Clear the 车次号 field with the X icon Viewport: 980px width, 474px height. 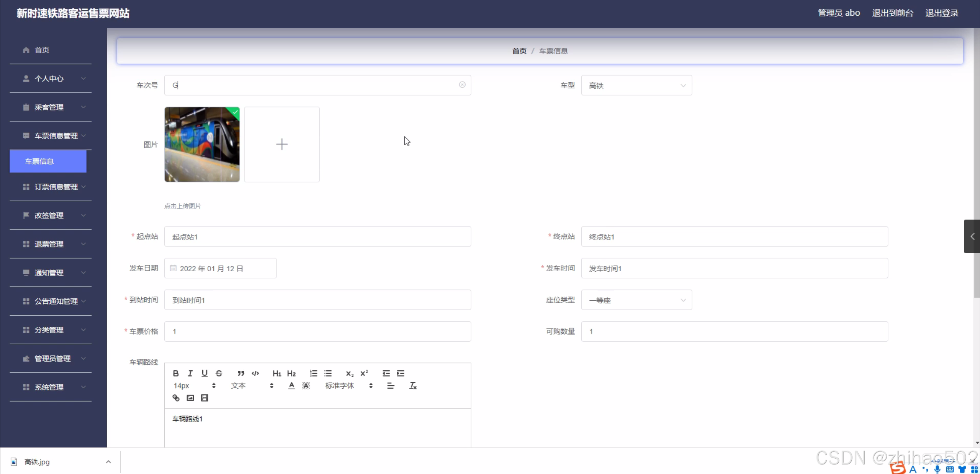[x=462, y=85]
